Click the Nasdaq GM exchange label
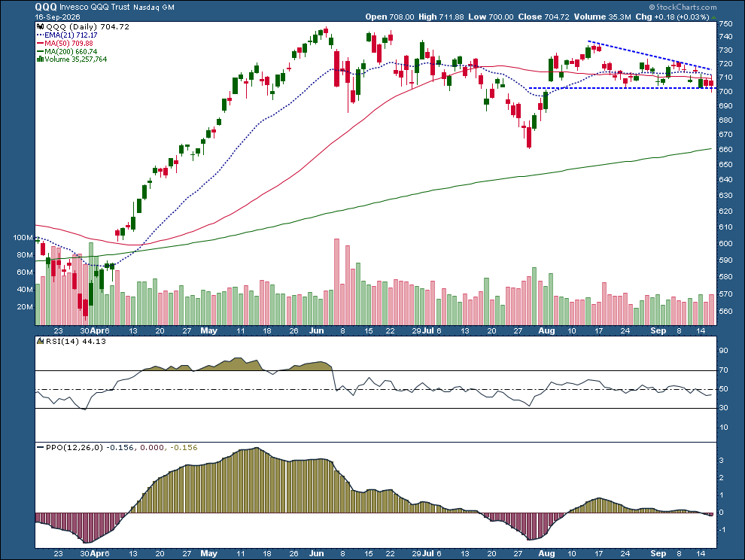Viewport: 745px width, 560px height. (154, 8)
